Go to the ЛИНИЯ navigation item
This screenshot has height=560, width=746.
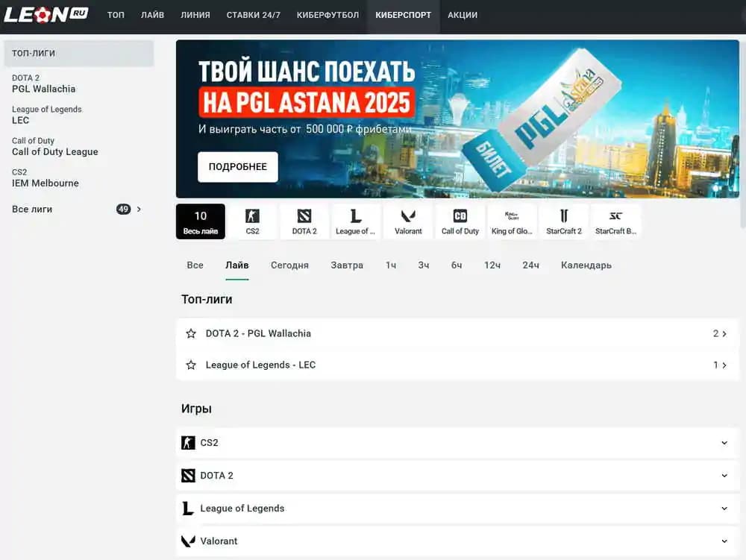click(x=195, y=15)
